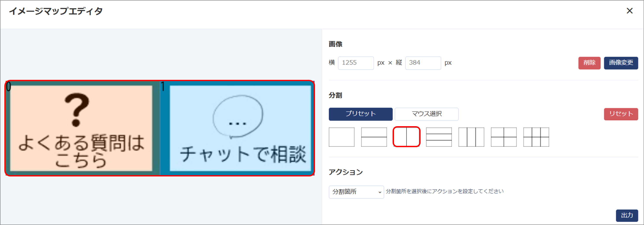Close the image map editor dialog
The image size is (644, 225).
point(630,11)
